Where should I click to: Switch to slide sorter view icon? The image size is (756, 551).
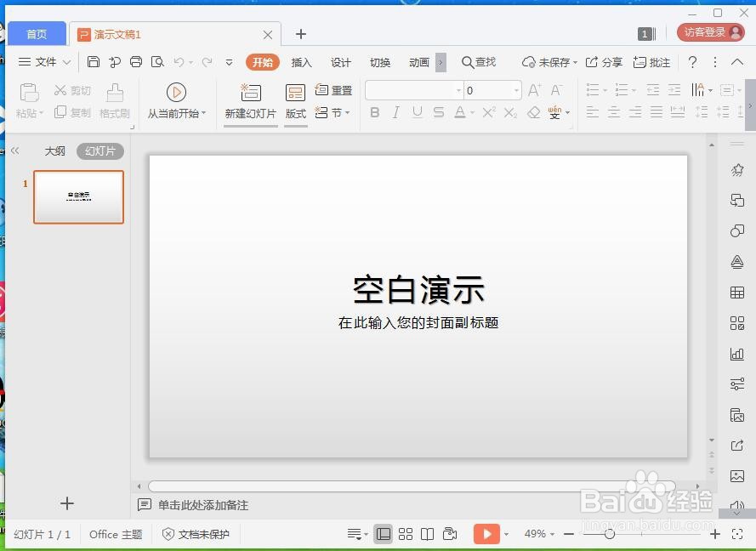click(406, 534)
